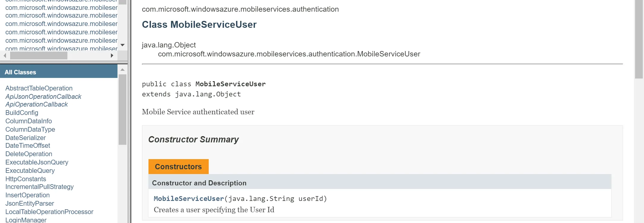Open the AbstractTableOperation class
The height and width of the screenshot is (223, 644).
pyautogui.click(x=39, y=88)
